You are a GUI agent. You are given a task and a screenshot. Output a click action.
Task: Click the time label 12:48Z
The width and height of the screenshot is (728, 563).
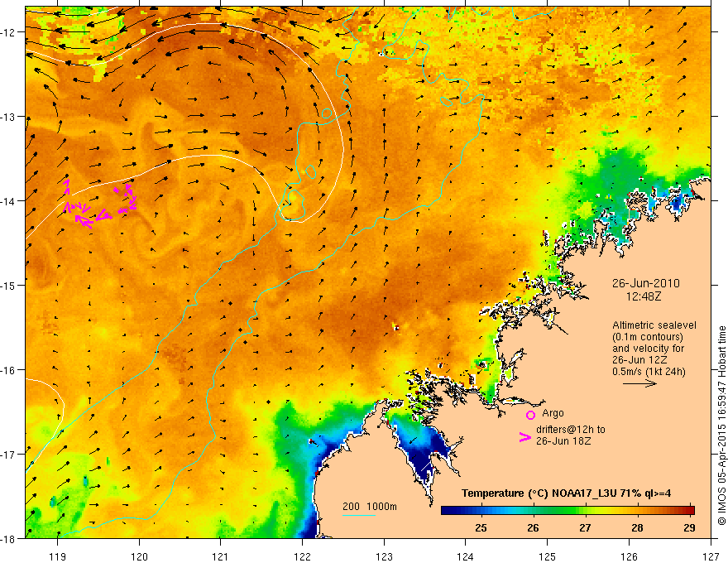click(x=644, y=296)
